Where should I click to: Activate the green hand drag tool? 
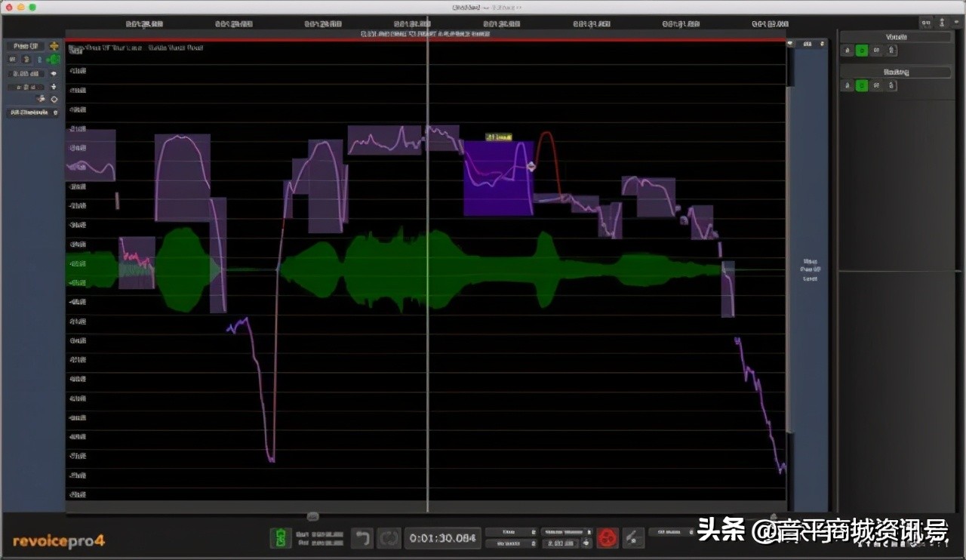click(x=54, y=60)
